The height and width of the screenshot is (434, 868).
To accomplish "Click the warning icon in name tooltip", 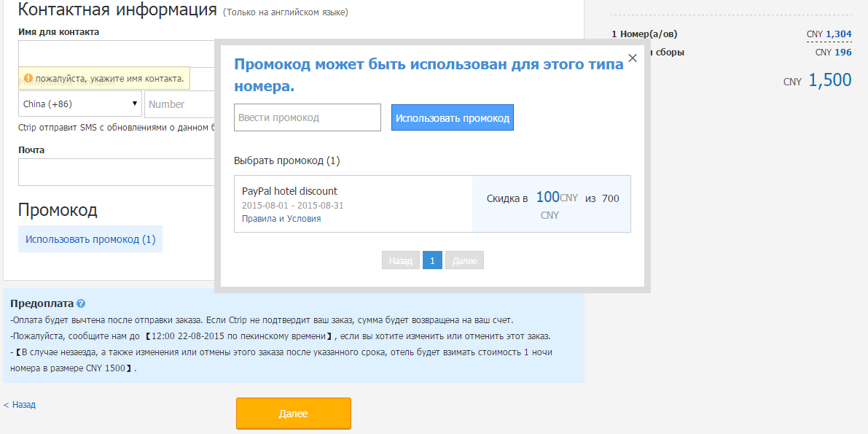I will pos(28,79).
